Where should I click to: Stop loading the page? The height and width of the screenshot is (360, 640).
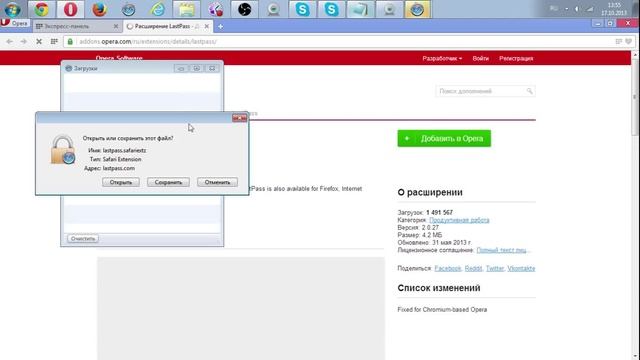pyautogui.click(x=39, y=41)
